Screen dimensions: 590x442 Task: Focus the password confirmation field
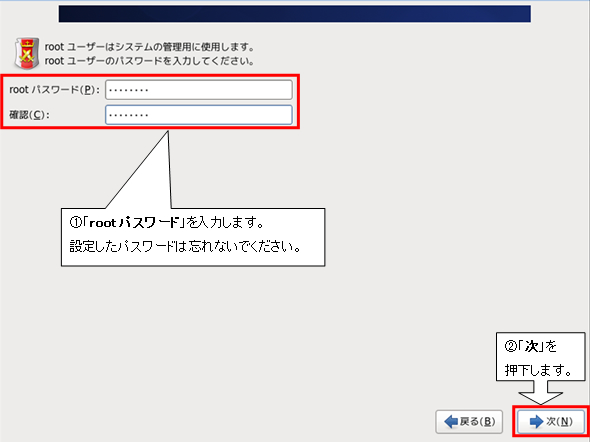199,115
